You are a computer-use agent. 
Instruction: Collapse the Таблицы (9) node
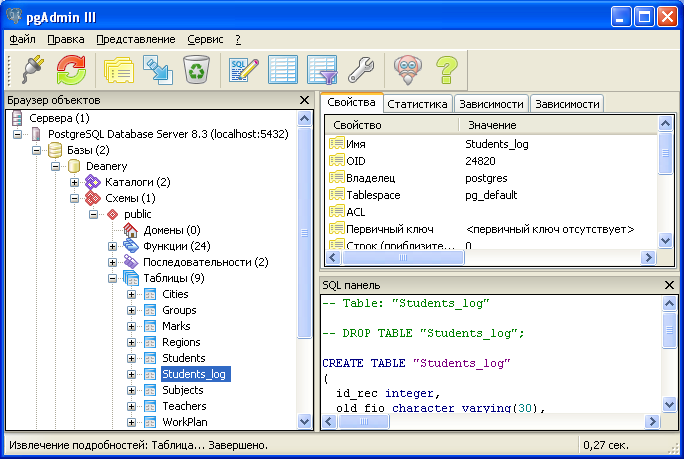tap(113, 278)
